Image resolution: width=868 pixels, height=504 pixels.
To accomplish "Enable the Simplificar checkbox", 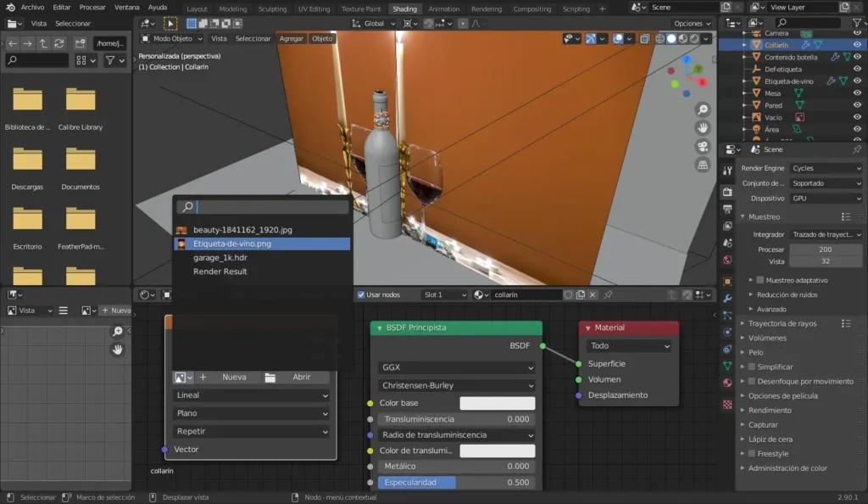I will 752,367.
